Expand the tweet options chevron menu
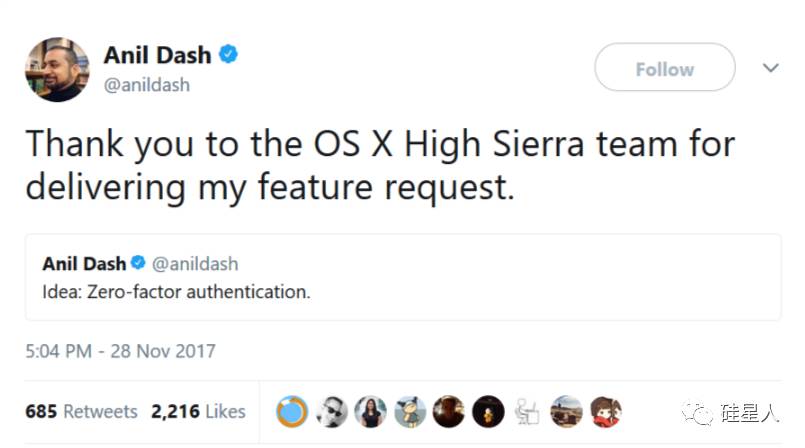805x448 pixels. click(770, 68)
